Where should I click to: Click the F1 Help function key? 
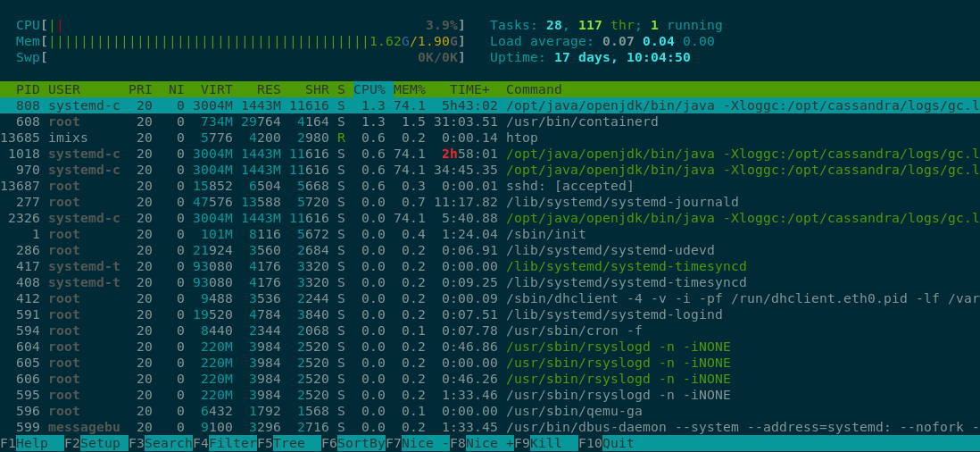[x=32, y=443]
